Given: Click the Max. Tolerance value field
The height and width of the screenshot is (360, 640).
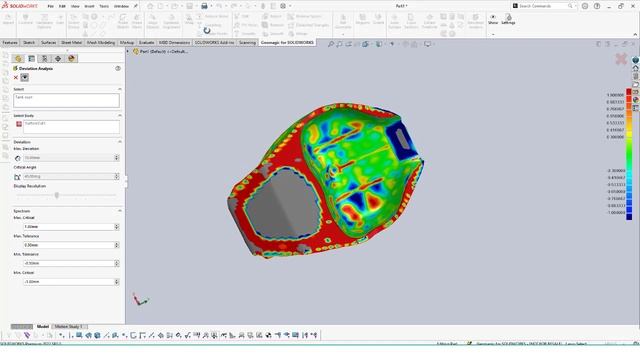Looking at the screenshot, I should click(x=69, y=245).
